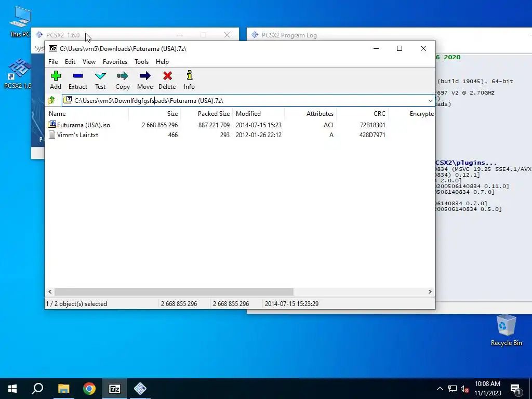532x399 pixels.
Task: Click packed size 887 221 709
Action: 214,125
